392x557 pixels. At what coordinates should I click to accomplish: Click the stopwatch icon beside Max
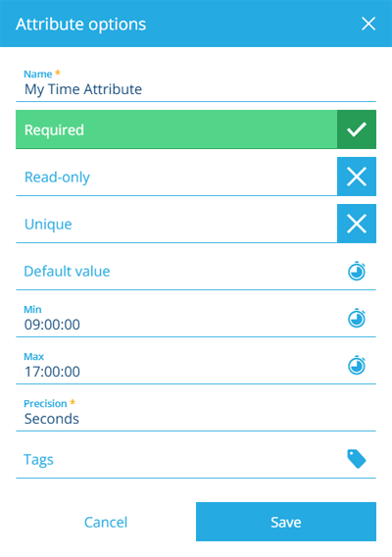click(357, 365)
